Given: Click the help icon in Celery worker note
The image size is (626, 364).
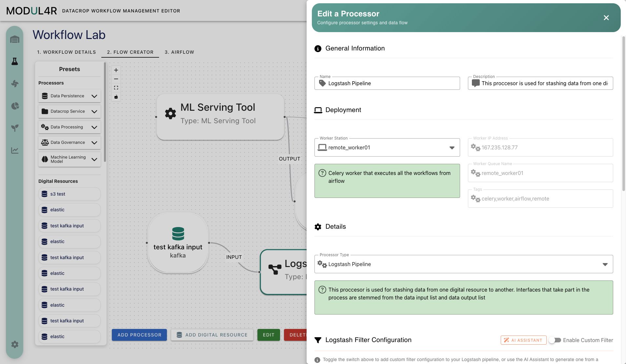Looking at the screenshot, I should (x=322, y=173).
